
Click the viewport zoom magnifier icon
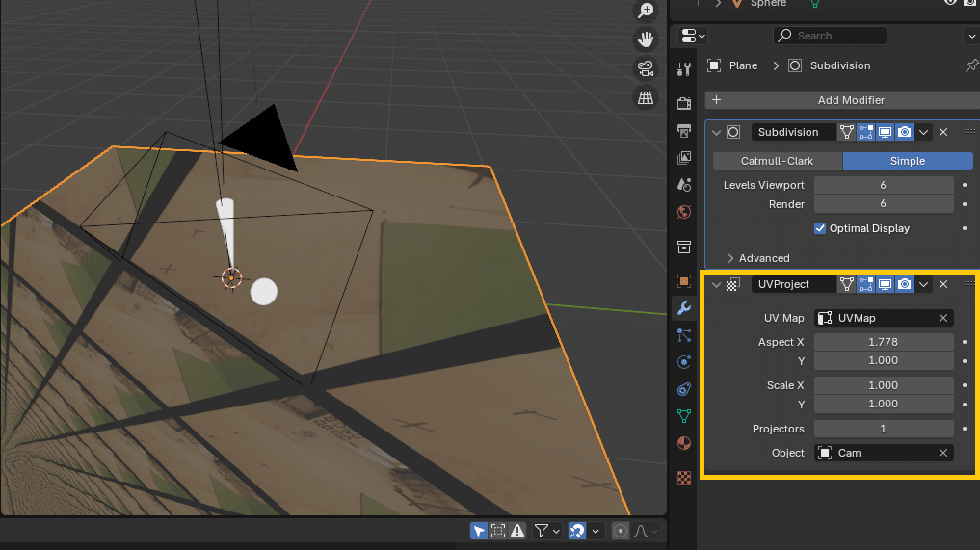tap(646, 11)
